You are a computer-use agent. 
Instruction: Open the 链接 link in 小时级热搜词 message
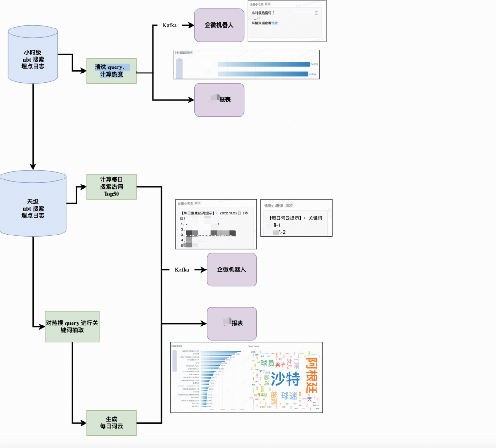(275, 23)
